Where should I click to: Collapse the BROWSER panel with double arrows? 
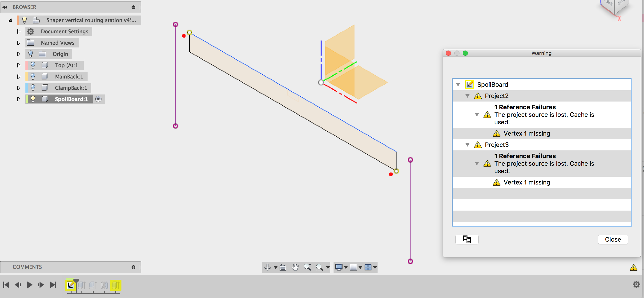(4, 7)
